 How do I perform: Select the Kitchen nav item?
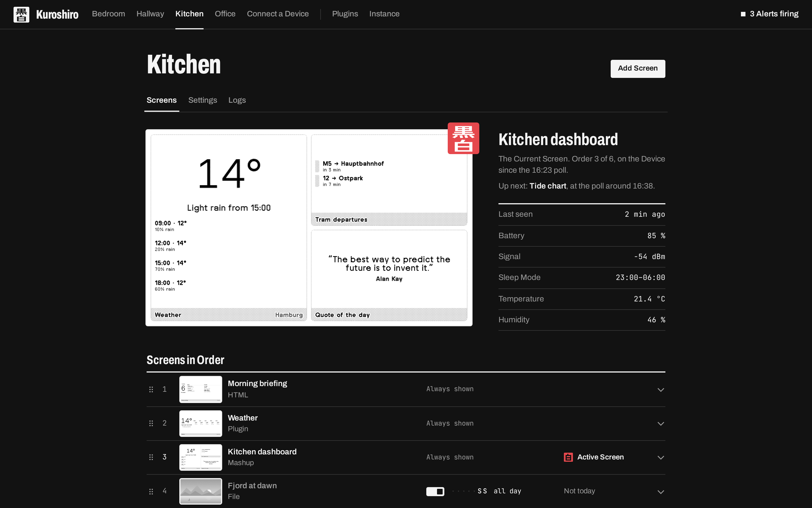click(189, 14)
